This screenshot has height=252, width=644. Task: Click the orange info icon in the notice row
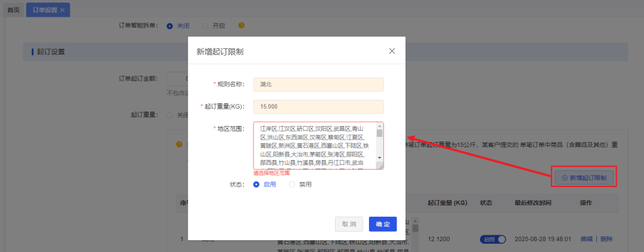(x=178, y=145)
